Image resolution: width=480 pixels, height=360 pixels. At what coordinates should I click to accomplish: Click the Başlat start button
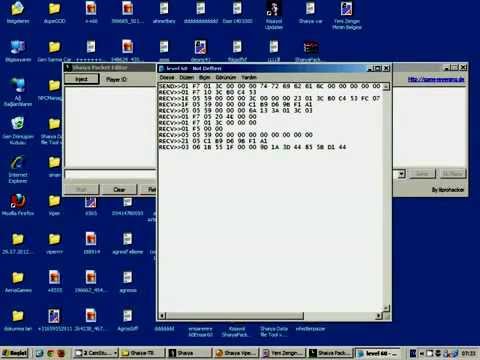pos(15,353)
